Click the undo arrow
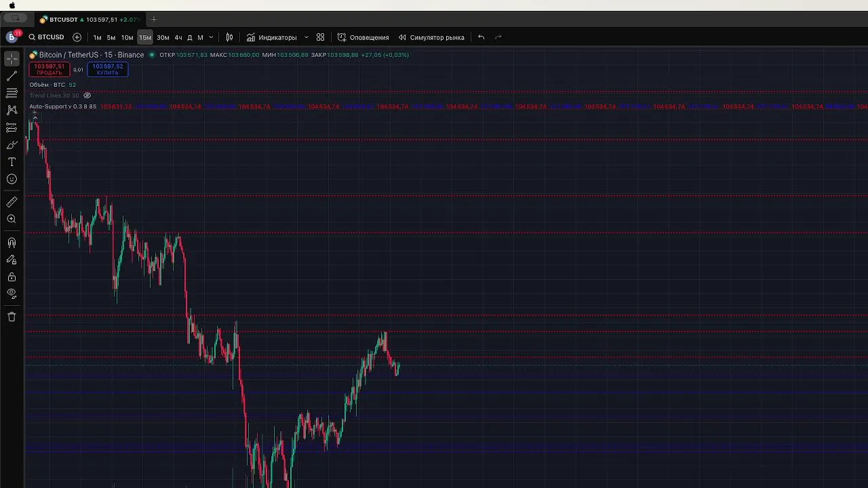This screenshot has width=868, height=488. pyautogui.click(x=481, y=37)
